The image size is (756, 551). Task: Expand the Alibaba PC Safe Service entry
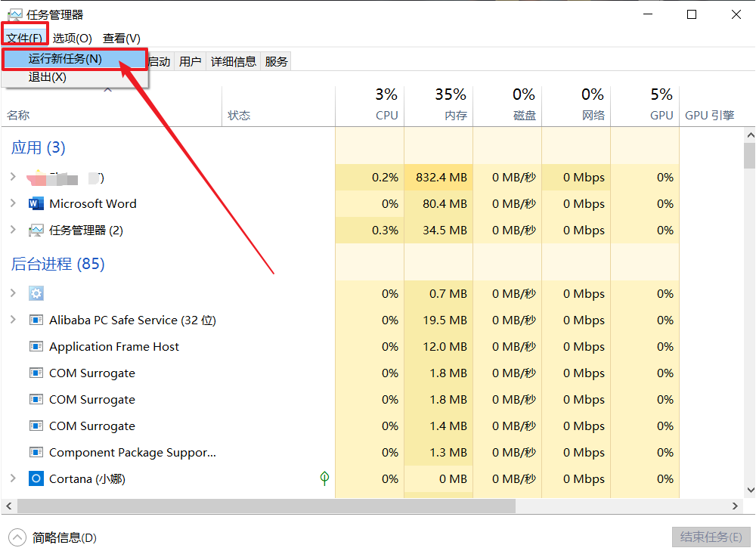click(x=12, y=320)
